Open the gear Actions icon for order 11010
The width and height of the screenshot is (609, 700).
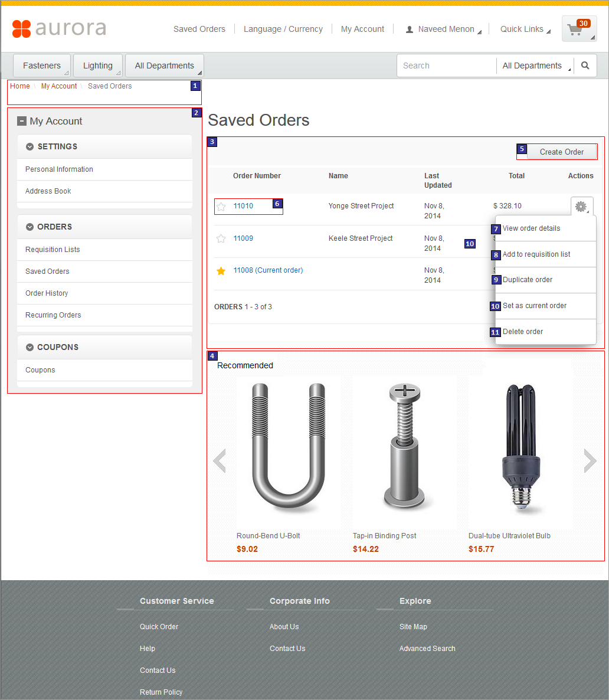point(581,206)
